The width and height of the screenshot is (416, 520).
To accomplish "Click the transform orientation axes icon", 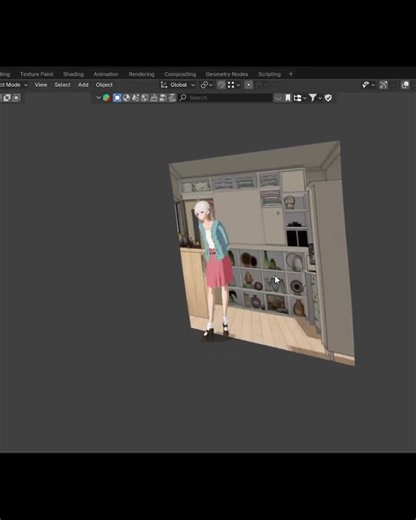I will [164, 85].
